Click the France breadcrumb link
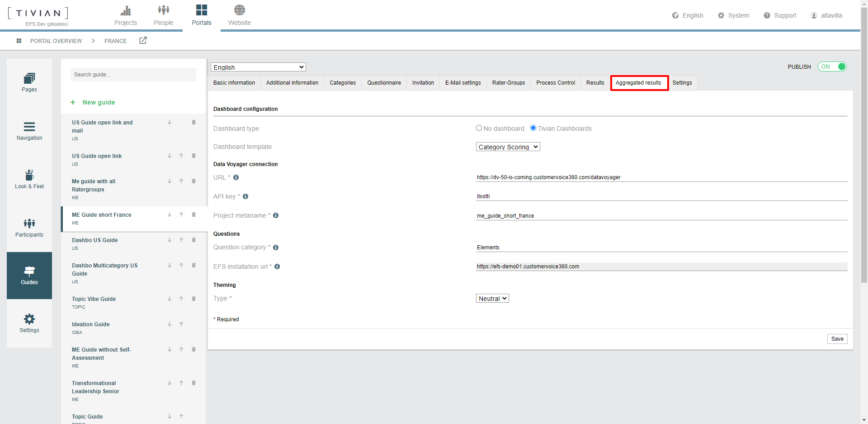Screen dimensions: 868x424 tap(116, 41)
